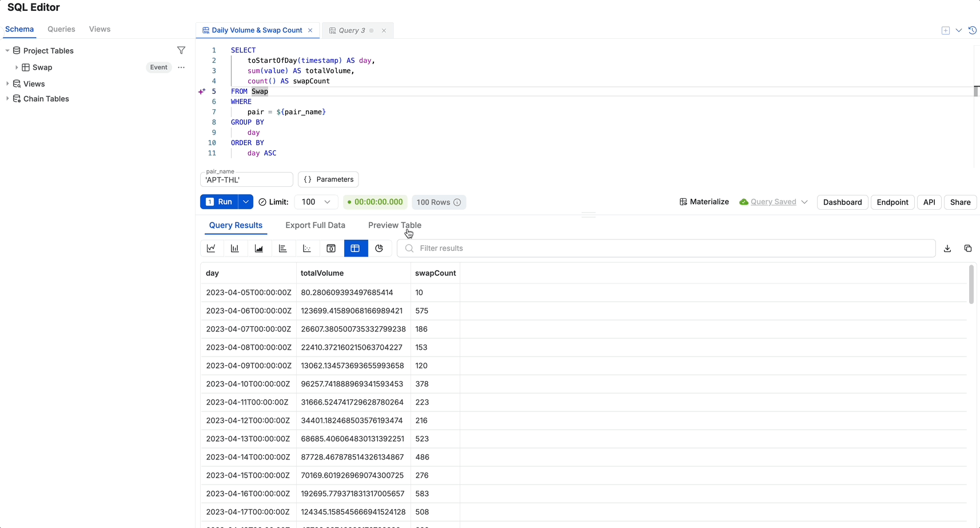980x528 pixels.
Task: Select the table view icon
Action: pos(355,249)
